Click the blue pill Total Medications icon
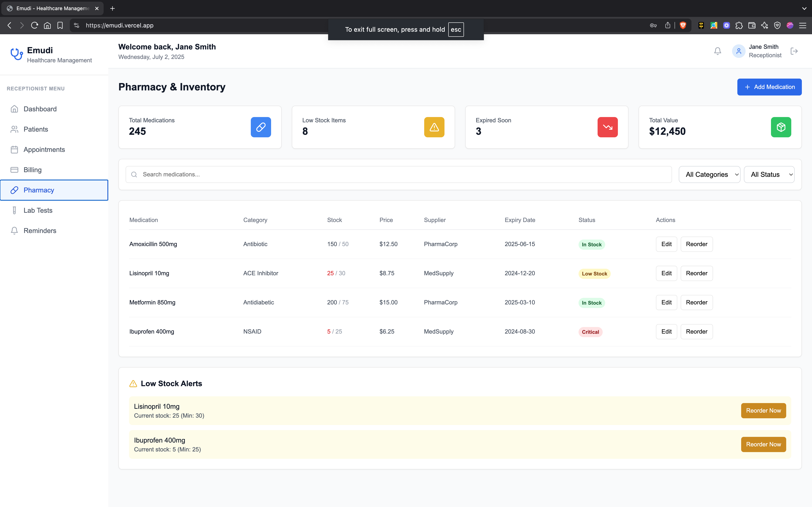Viewport: 812px width, 507px height. (x=261, y=127)
